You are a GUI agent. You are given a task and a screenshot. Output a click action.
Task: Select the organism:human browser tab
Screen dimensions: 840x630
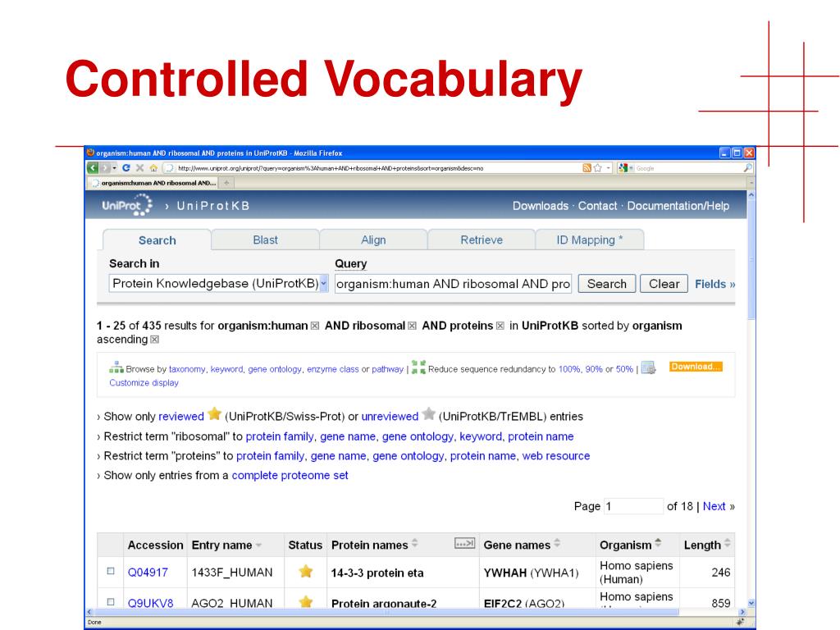(153, 183)
